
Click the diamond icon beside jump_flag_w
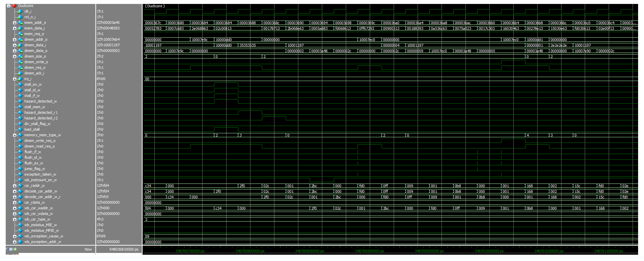pos(20,169)
